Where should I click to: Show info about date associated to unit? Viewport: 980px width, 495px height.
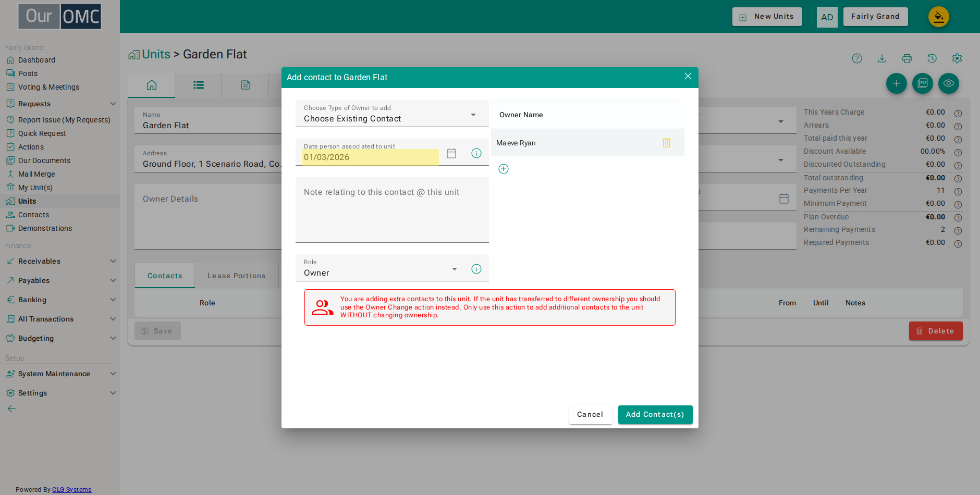pos(476,153)
